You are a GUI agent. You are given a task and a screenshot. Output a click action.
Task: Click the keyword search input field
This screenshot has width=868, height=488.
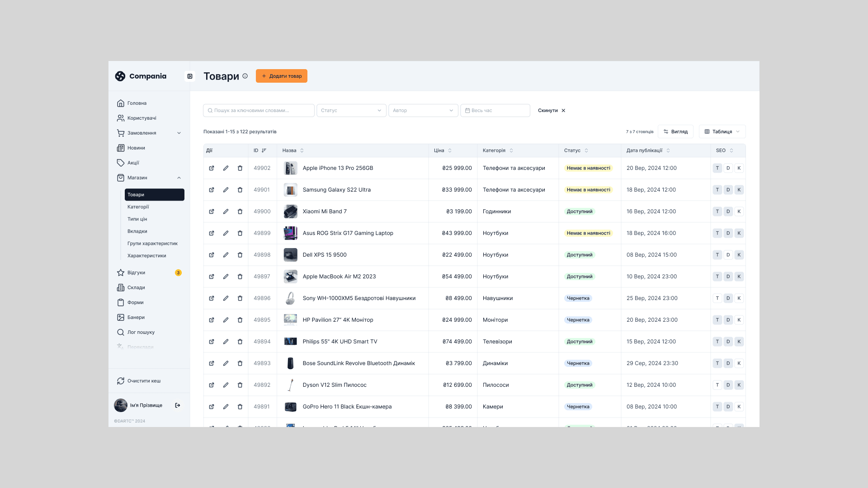(x=259, y=111)
